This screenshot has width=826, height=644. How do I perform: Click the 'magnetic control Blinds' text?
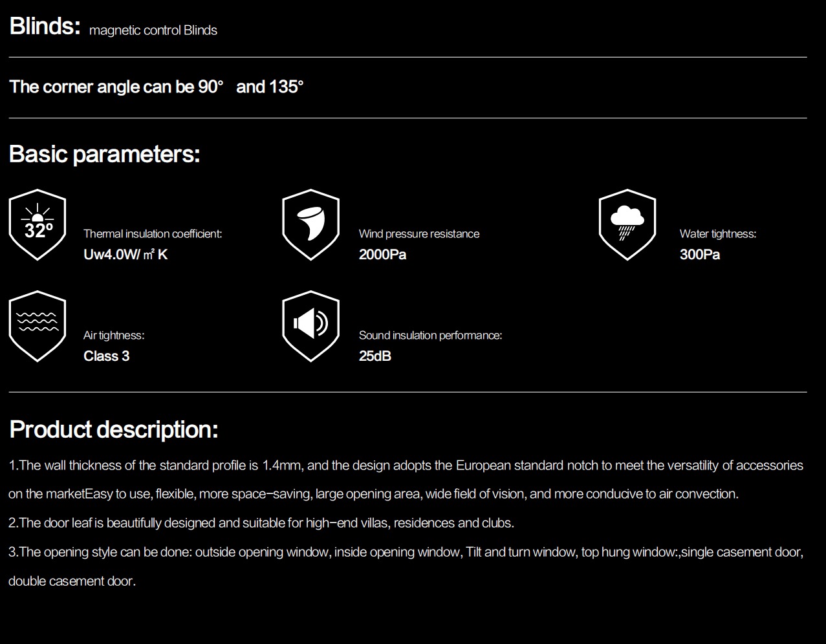(153, 30)
